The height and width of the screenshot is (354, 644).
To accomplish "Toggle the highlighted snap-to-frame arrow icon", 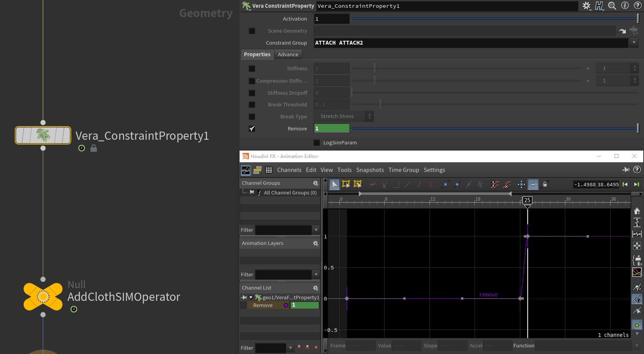I will [x=533, y=184].
